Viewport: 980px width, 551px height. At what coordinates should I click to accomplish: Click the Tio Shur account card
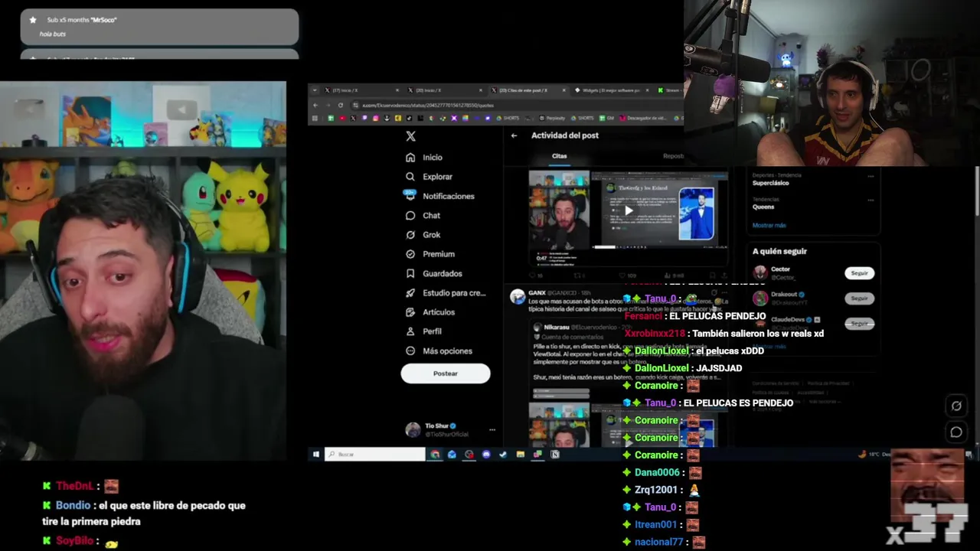pyautogui.click(x=450, y=429)
